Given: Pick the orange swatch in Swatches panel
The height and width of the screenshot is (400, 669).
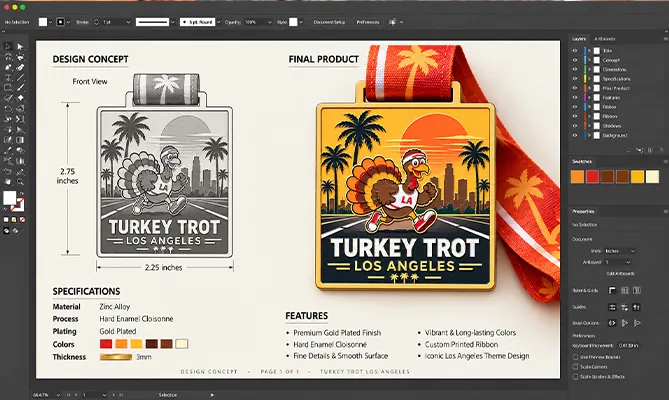Looking at the screenshot, I should tap(577, 177).
